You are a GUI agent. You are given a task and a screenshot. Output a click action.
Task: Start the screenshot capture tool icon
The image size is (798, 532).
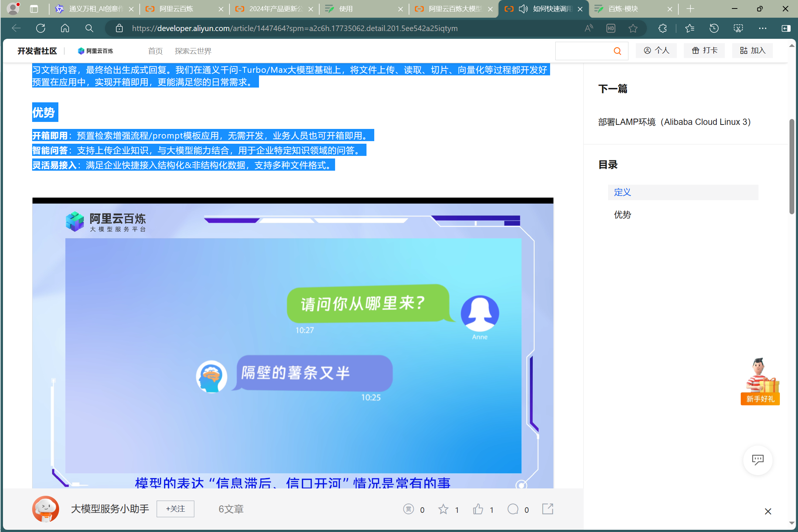click(738, 28)
